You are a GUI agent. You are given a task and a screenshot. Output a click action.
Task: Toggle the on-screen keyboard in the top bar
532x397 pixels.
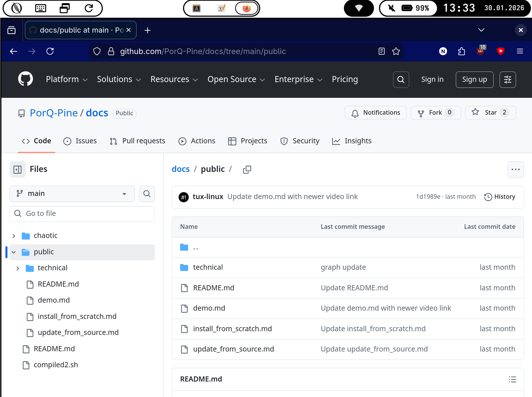click(x=40, y=8)
